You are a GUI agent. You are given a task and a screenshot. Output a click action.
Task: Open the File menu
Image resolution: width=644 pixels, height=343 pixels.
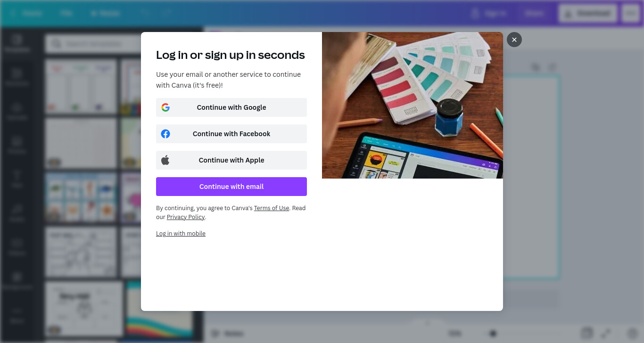pyautogui.click(x=66, y=13)
